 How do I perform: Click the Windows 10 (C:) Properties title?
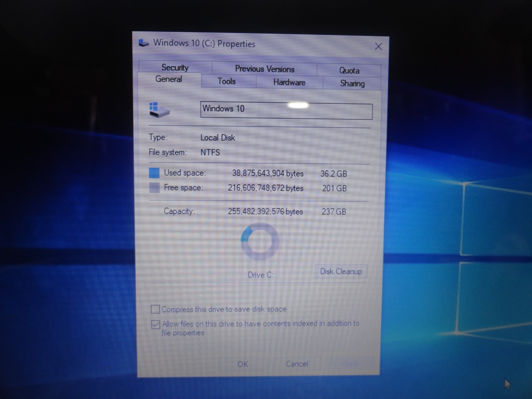click(x=204, y=43)
